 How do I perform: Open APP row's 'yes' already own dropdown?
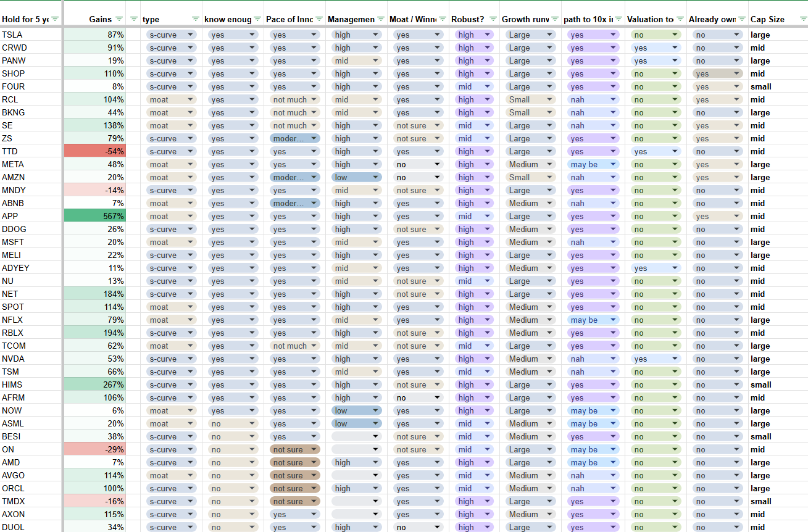[x=717, y=216]
